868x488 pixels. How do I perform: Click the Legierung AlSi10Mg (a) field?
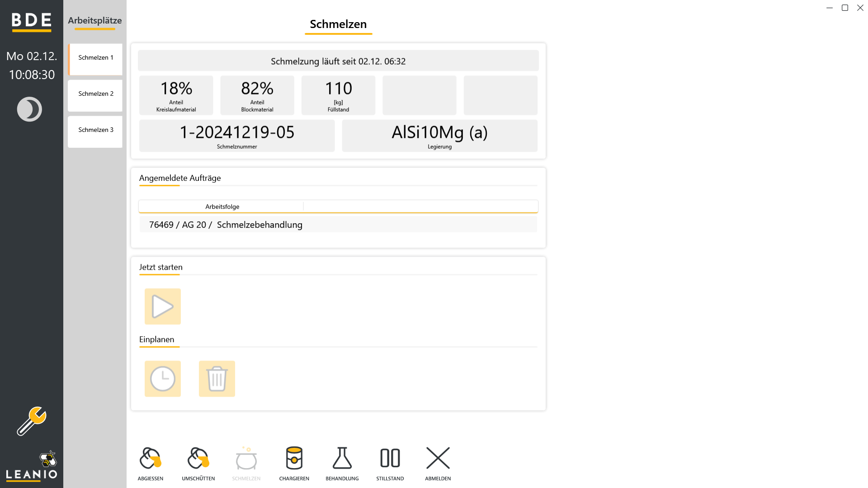tap(440, 136)
